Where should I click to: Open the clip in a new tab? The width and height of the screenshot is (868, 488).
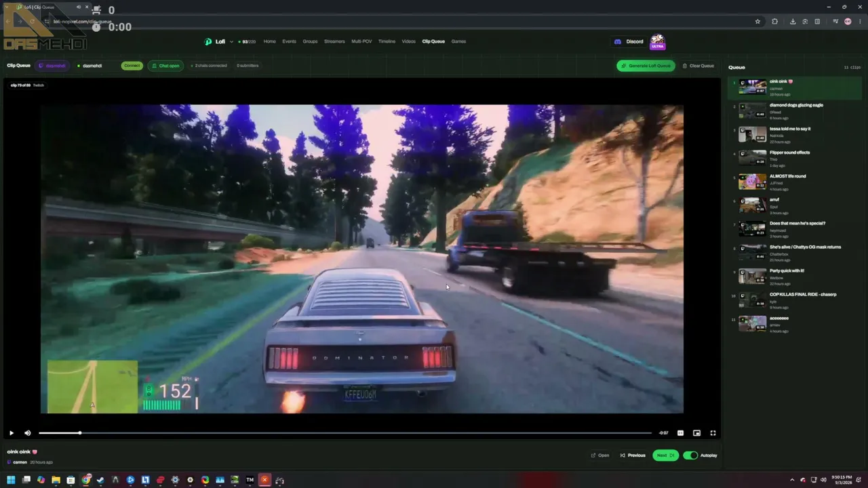click(600, 455)
